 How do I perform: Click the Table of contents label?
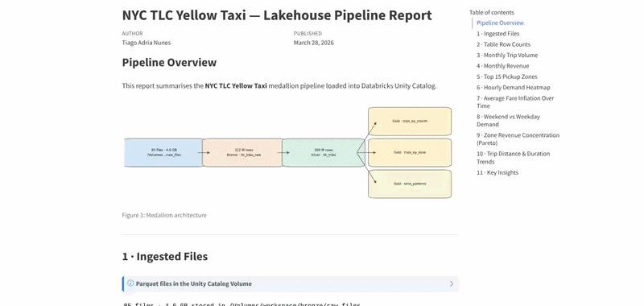pos(492,12)
